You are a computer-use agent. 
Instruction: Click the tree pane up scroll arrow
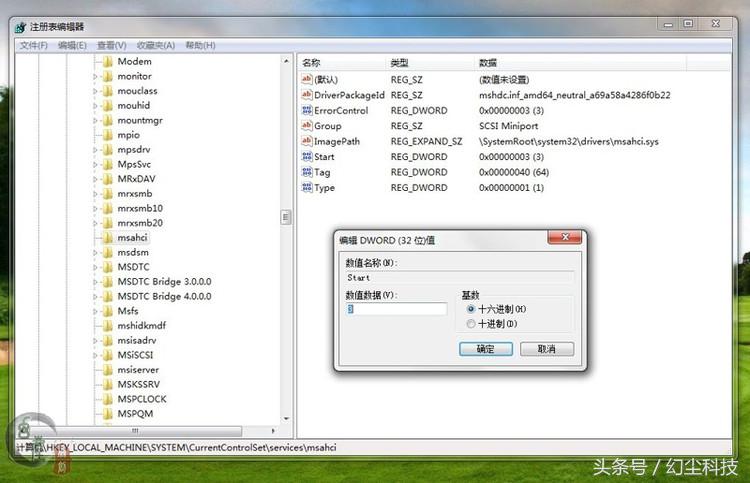pyautogui.click(x=286, y=61)
